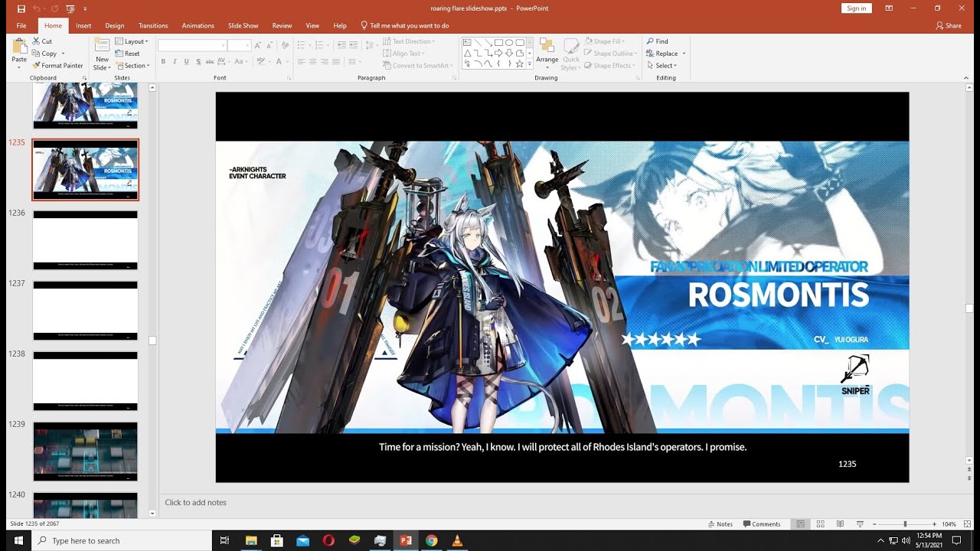Toggle Strikethrough formatting

point(211,61)
